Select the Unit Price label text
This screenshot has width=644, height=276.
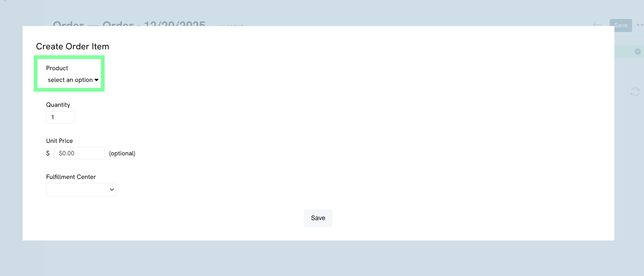(59, 141)
